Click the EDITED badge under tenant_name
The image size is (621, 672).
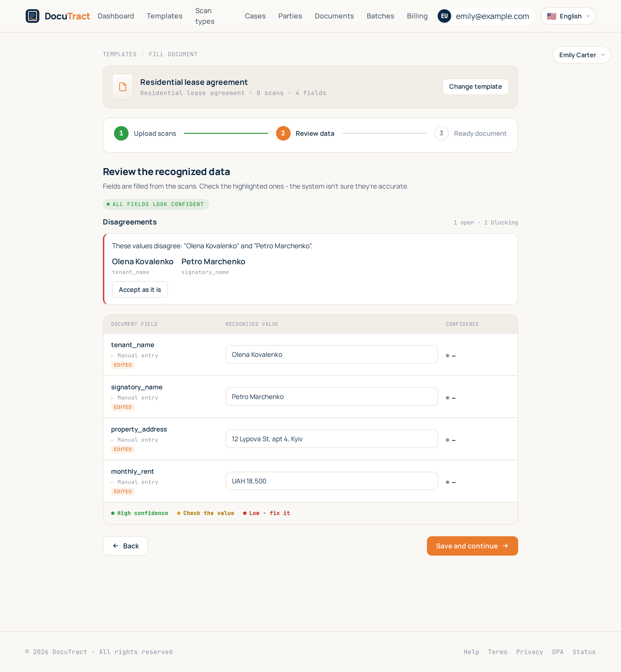[x=123, y=365]
